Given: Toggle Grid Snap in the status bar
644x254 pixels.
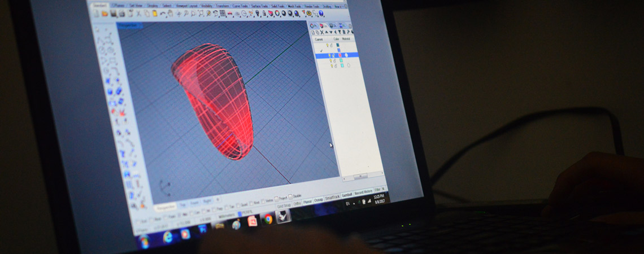Looking at the screenshot, I should point(284,205).
